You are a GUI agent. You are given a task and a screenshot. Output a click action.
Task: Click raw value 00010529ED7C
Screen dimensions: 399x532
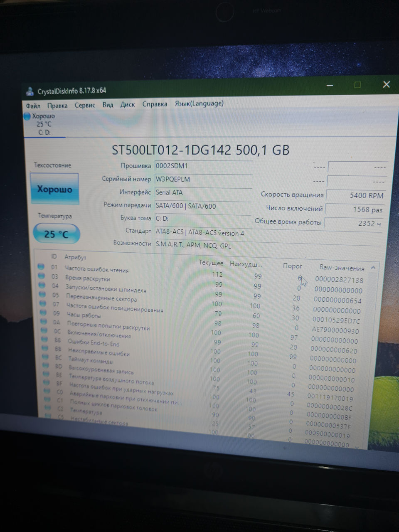[336, 320]
